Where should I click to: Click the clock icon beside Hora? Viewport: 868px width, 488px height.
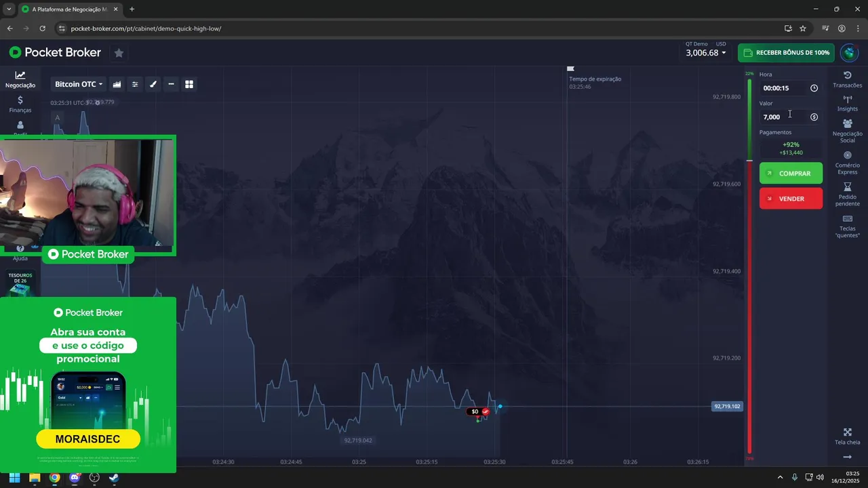click(x=814, y=88)
